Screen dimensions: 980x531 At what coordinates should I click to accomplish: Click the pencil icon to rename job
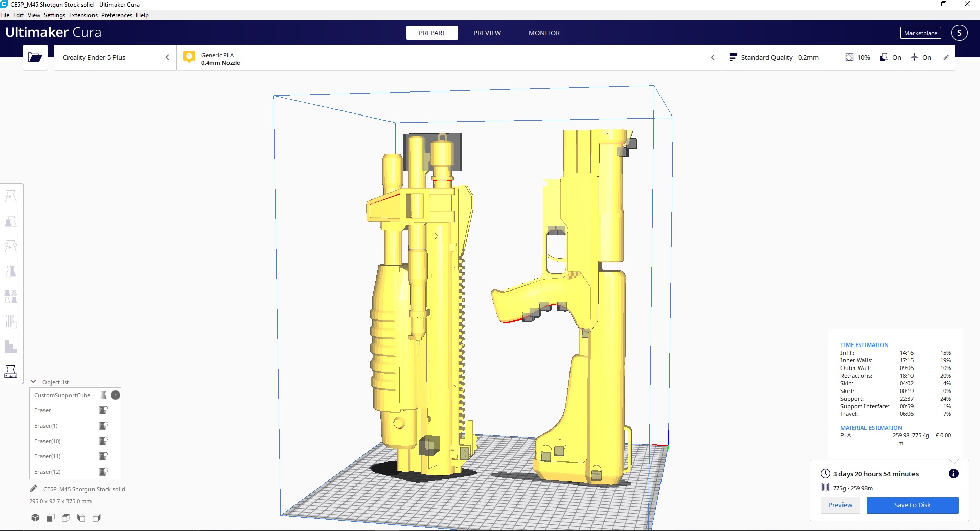33,489
